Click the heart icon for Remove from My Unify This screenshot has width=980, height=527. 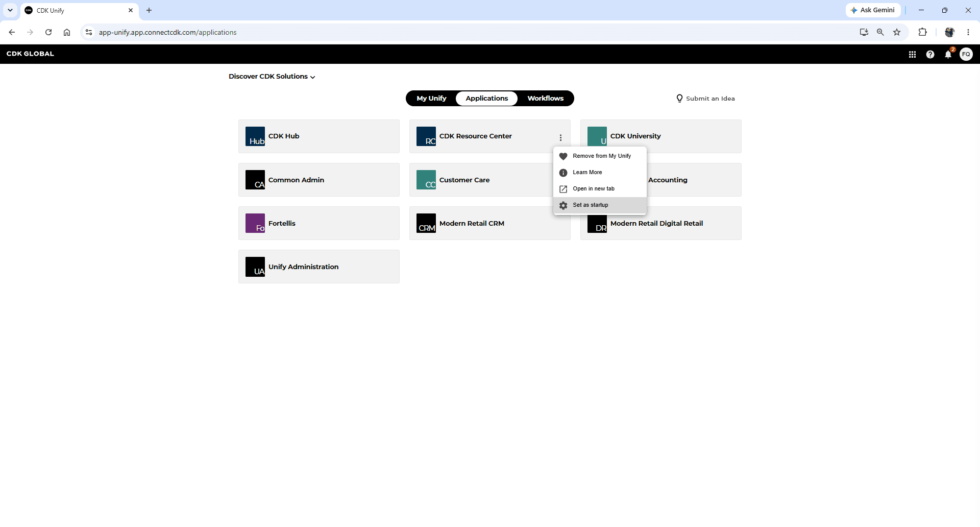click(x=563, y=156)
